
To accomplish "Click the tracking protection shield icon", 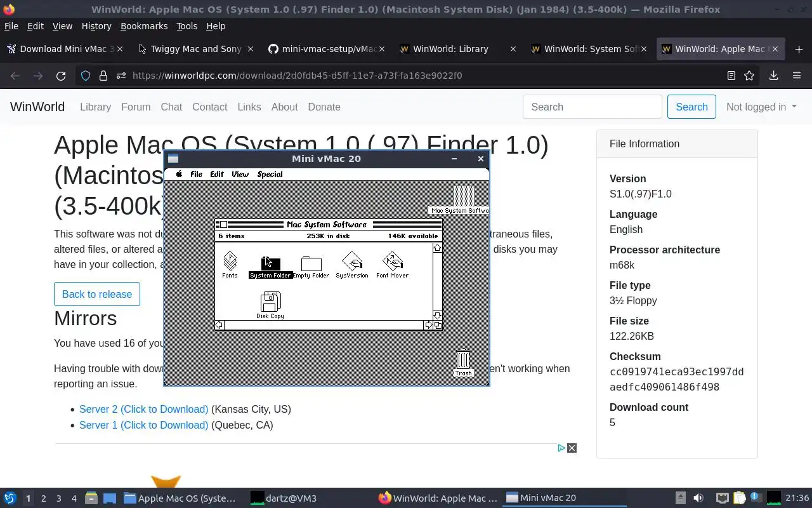I will pos(86,76).
